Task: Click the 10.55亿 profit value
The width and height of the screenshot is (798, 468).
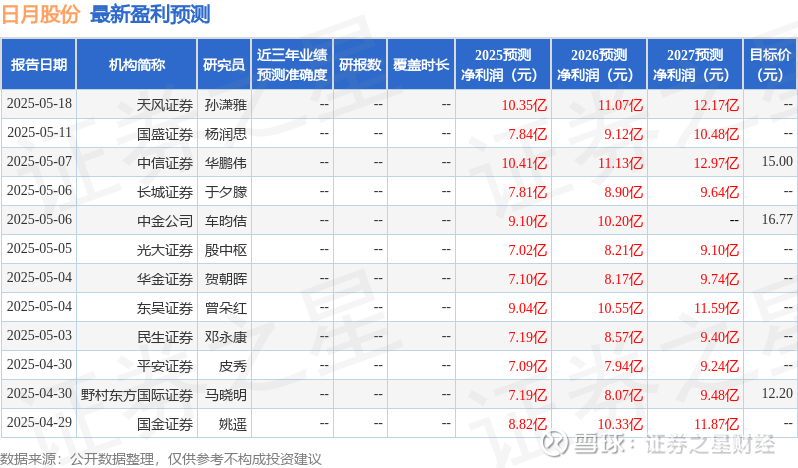Action: [620, 308]
